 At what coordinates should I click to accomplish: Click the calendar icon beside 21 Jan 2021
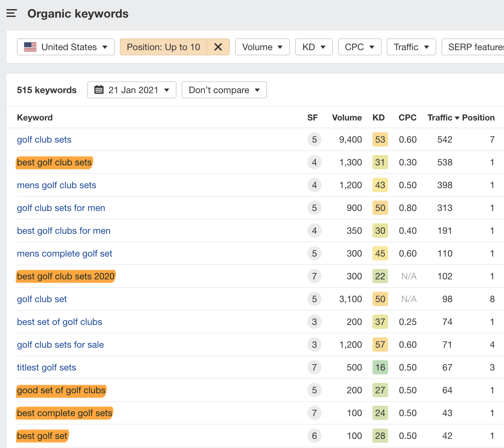99,90
